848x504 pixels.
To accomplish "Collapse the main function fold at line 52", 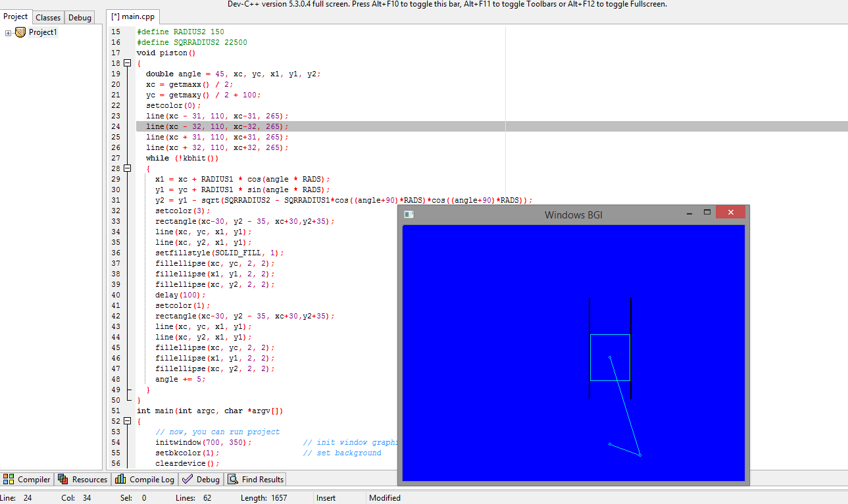I will coord(128,421).
